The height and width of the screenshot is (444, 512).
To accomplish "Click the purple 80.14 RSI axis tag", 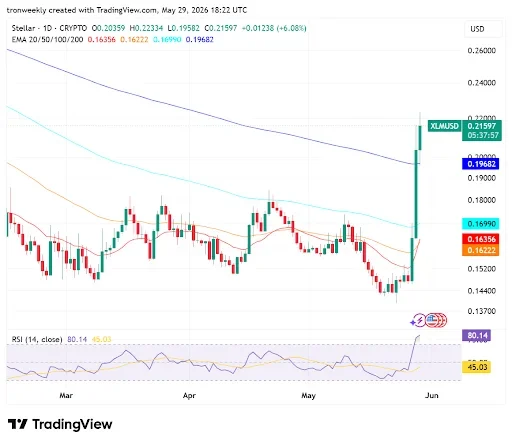I will pyautogui.click(x=476, y=335).
